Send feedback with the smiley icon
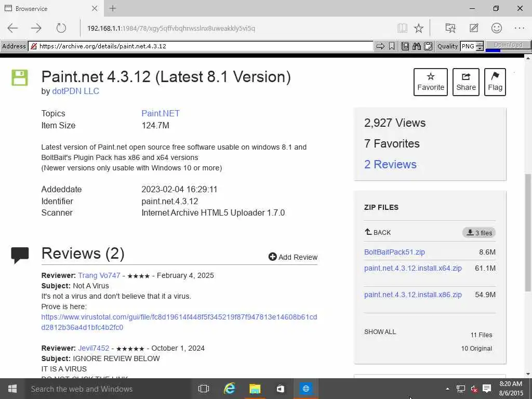Viewport: 532px width, 399px height. [496, 28]
